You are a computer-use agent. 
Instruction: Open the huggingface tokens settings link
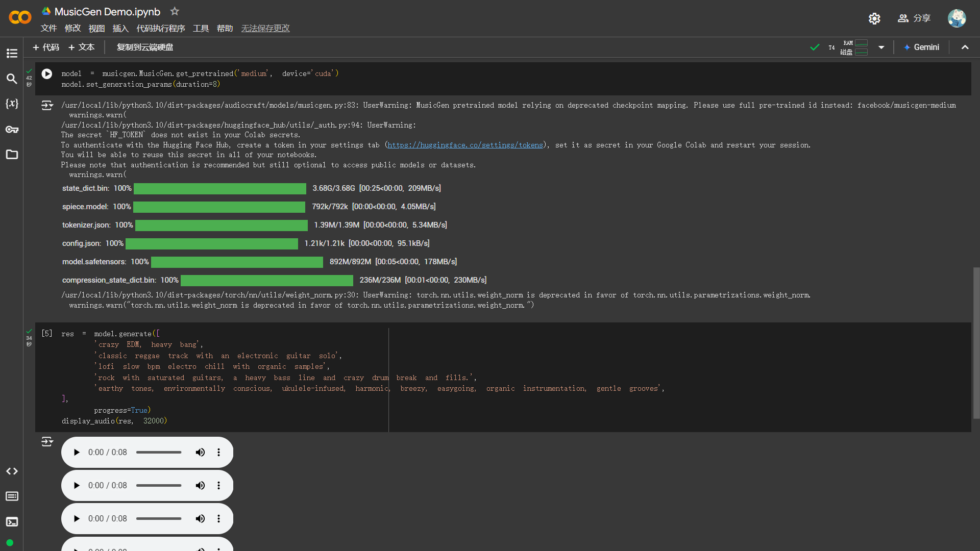coord(465,145)
